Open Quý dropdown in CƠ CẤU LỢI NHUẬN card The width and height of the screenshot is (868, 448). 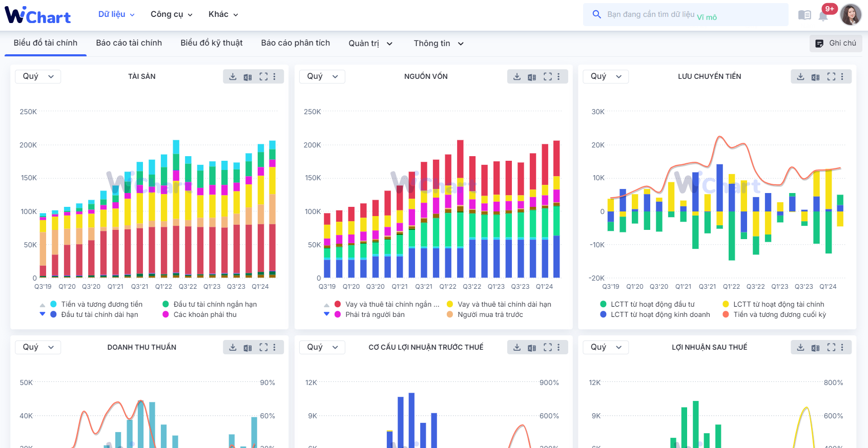coord(322,347)
